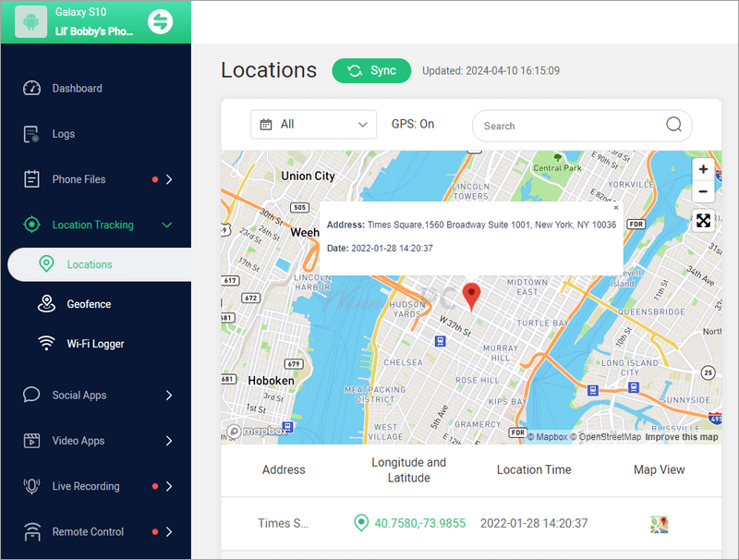Click the OpenStreetMap attribution link

point(606,437)
